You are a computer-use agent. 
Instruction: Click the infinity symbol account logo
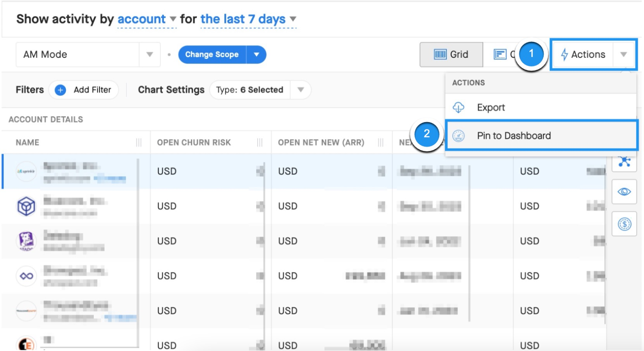point(26,276)
